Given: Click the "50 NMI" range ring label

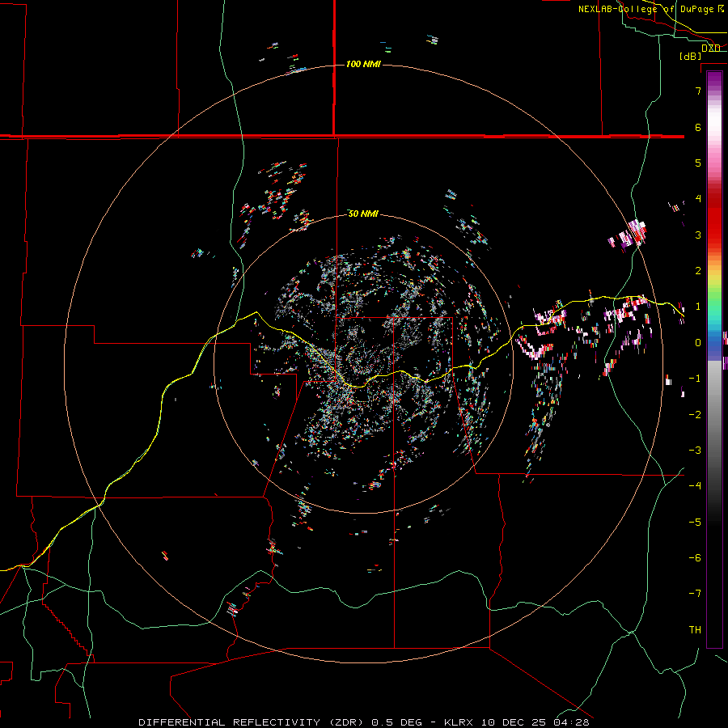Looking at the screenshot, I should tap(363, 214).
